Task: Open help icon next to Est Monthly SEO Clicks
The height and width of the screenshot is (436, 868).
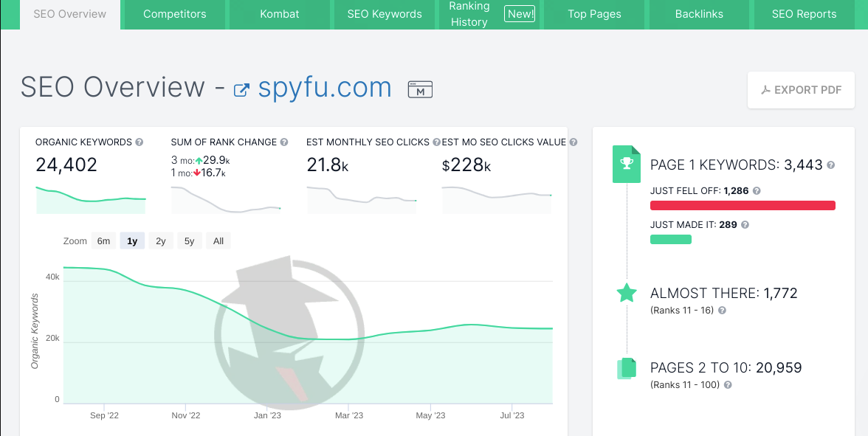Action: 436,142
